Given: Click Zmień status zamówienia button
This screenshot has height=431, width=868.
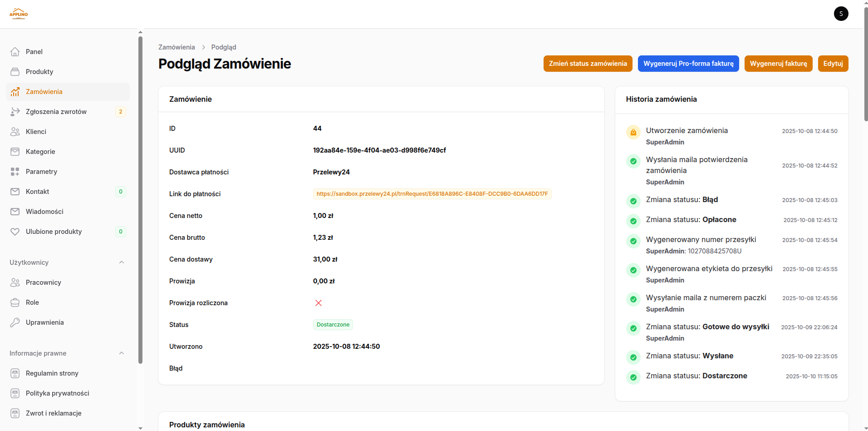Looking at the screenshot, I should point(588,64).
